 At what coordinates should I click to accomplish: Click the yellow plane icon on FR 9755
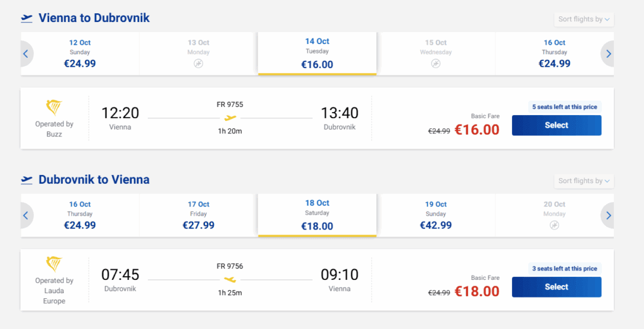point(230,118)
